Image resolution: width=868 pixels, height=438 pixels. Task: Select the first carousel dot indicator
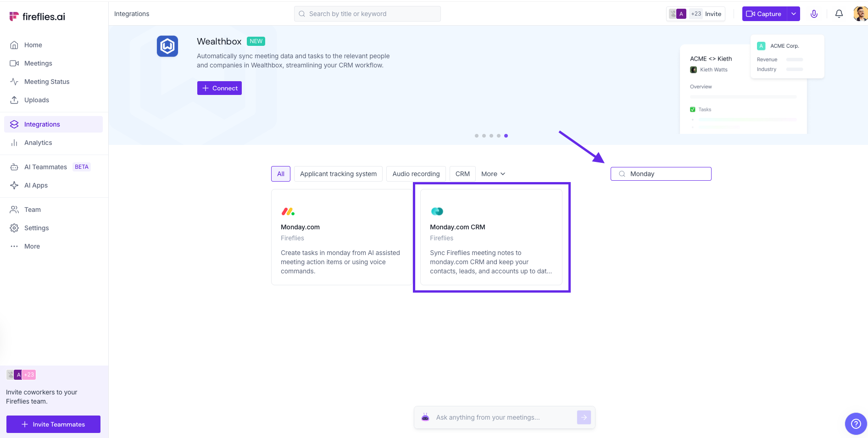click(x=477, y=136)
